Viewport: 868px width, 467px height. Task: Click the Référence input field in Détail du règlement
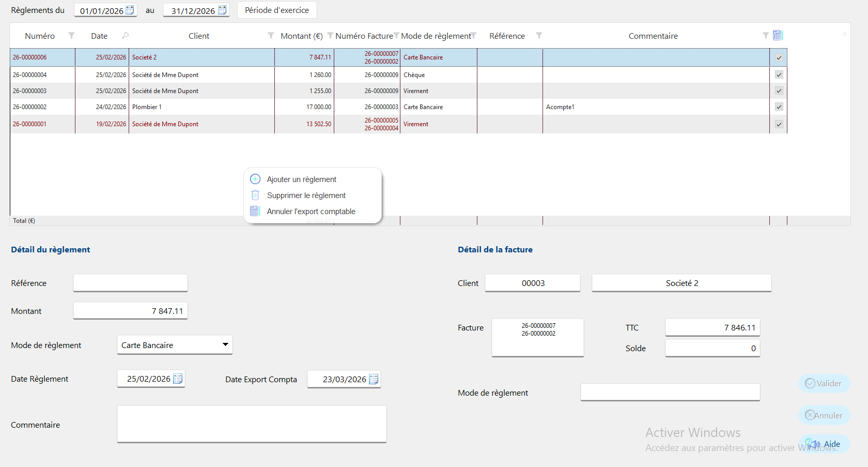coord(130,283)
